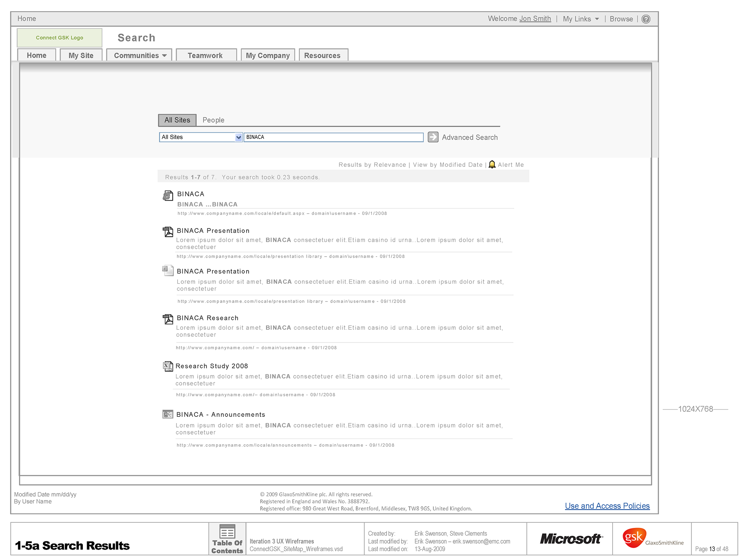
Task: Open Use and Access Policies link
Action: (607, 506)
